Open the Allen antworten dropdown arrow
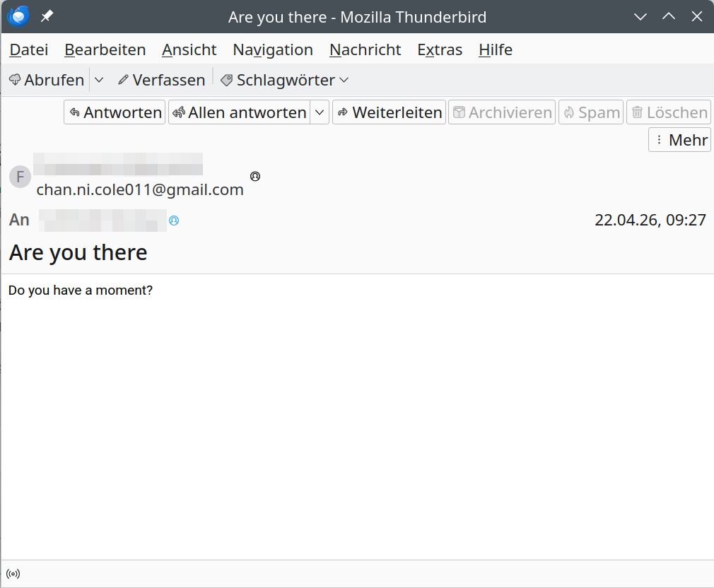Image resolution: width=714 pixels, height=588 pixels. (320, 112)
